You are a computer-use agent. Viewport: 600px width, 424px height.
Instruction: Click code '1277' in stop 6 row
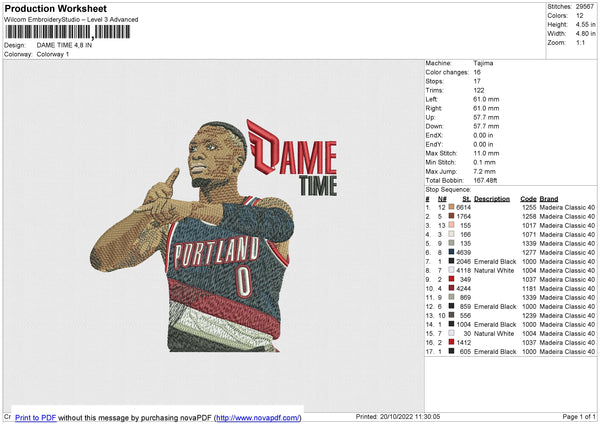(x=529, y=252)
